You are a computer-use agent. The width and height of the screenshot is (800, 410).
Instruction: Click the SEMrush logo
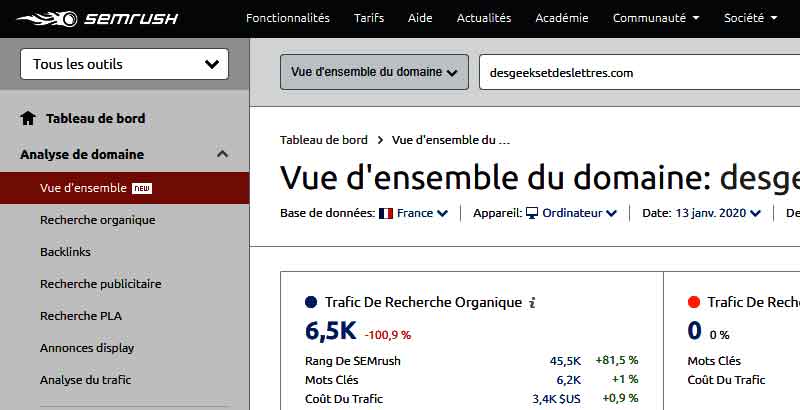click(97, 19)
